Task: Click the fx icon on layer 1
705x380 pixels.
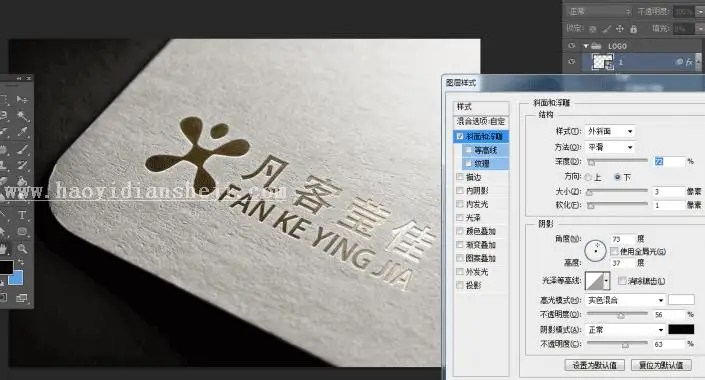Action: pyautogui.click(x=689, y=63)
